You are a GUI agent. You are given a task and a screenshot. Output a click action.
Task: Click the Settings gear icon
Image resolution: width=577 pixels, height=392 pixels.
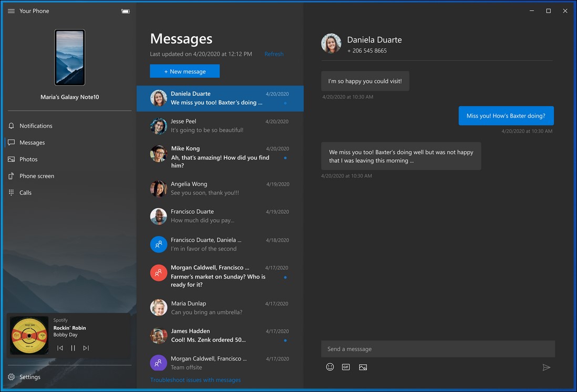pyautogui.click(x=12, y=377)
